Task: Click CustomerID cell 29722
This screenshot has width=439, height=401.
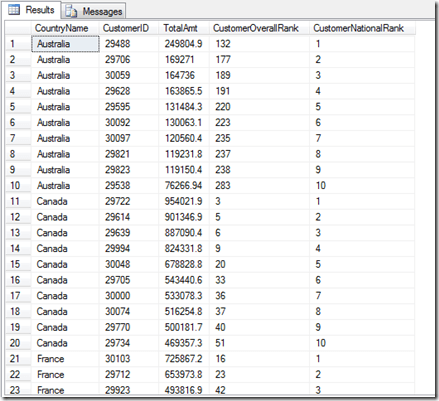Action: tap(129, 201)
